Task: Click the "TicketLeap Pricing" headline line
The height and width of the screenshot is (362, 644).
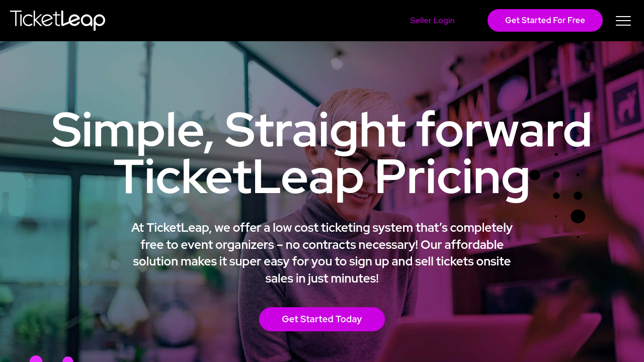Action: tap(321, 177)
